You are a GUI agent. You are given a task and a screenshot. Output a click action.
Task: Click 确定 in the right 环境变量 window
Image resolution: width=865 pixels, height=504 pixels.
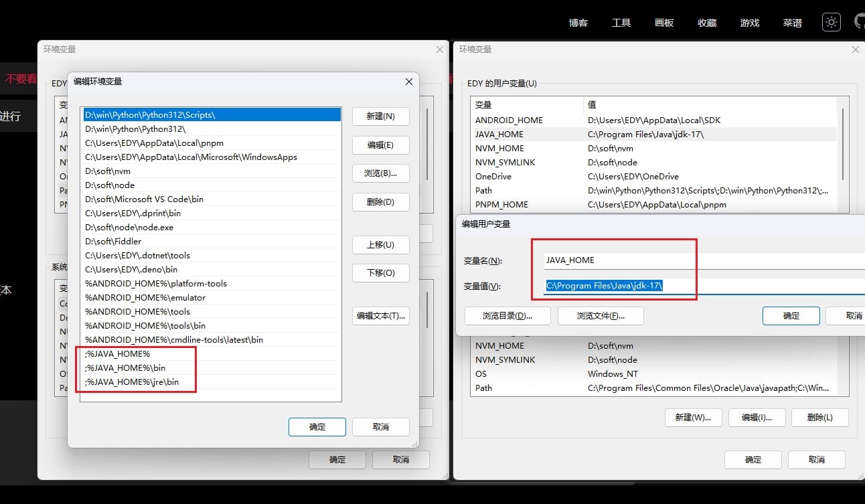tap(753, 459)
